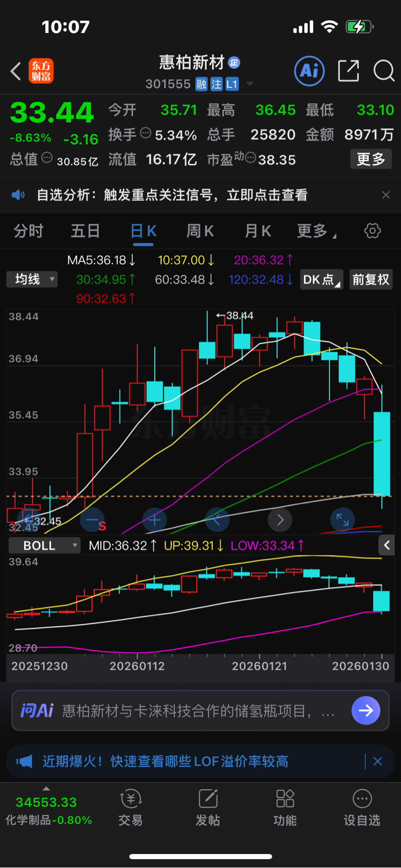Tap the red S sell marker
Image resolution: width=401 pixels, height=868 pixels.
(x=102, y=526)
